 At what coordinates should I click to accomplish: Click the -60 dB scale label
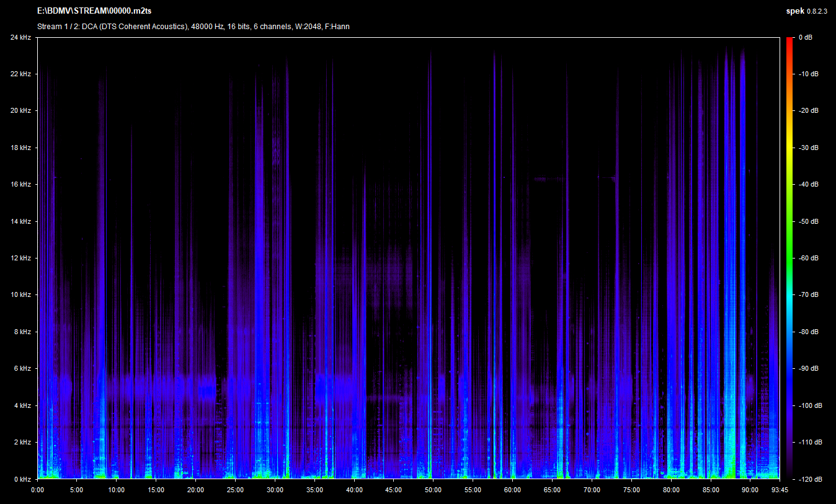coord(808,259)
